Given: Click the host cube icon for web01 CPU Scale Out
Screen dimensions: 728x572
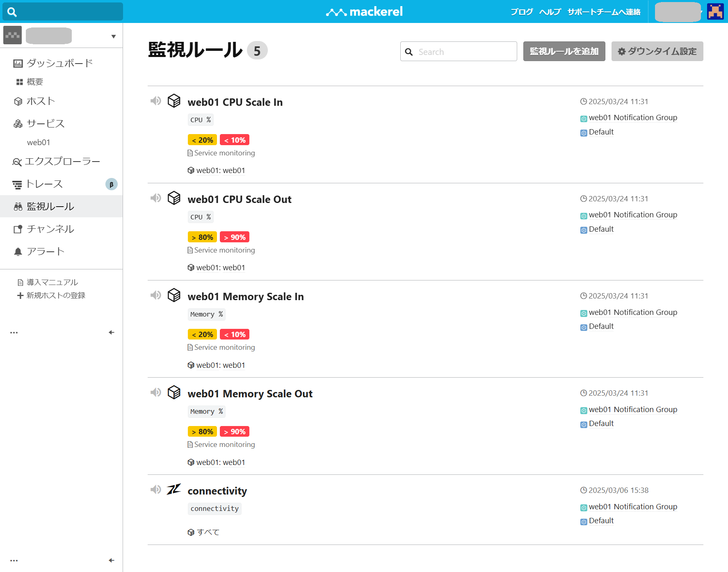Looking at the screenshot, I should (174, 198).
